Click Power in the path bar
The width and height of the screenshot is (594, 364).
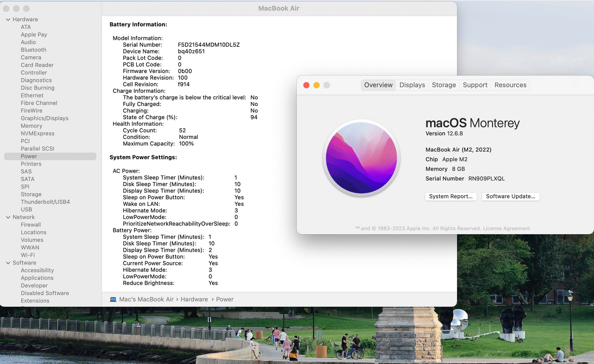pyautogui.click(x=225, y=299)
